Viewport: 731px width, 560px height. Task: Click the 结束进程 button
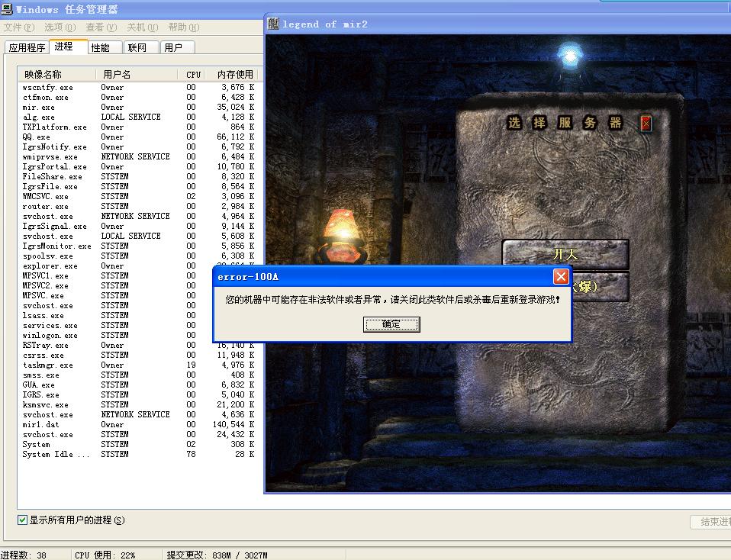pos(710,522)
